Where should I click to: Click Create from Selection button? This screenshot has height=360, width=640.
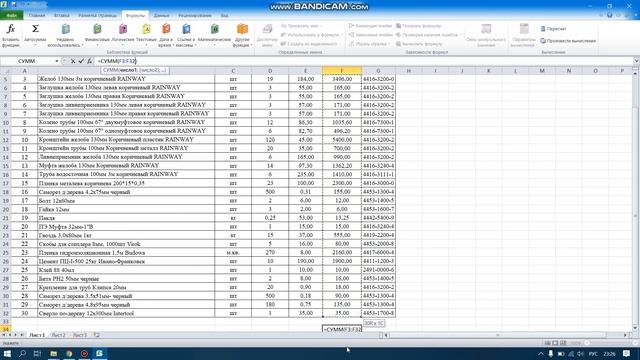click(309, 44)
